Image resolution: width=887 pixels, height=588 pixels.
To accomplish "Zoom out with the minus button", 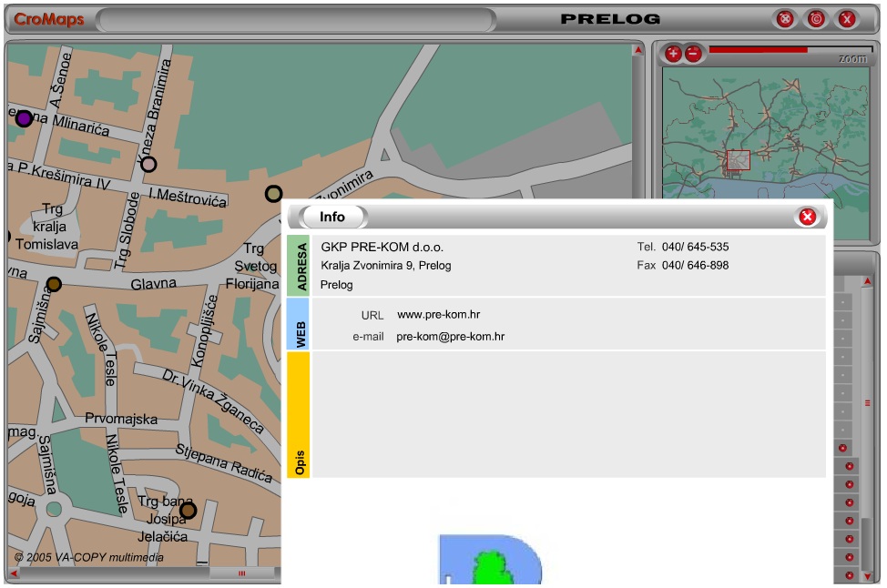I will (x=693, y=54).
